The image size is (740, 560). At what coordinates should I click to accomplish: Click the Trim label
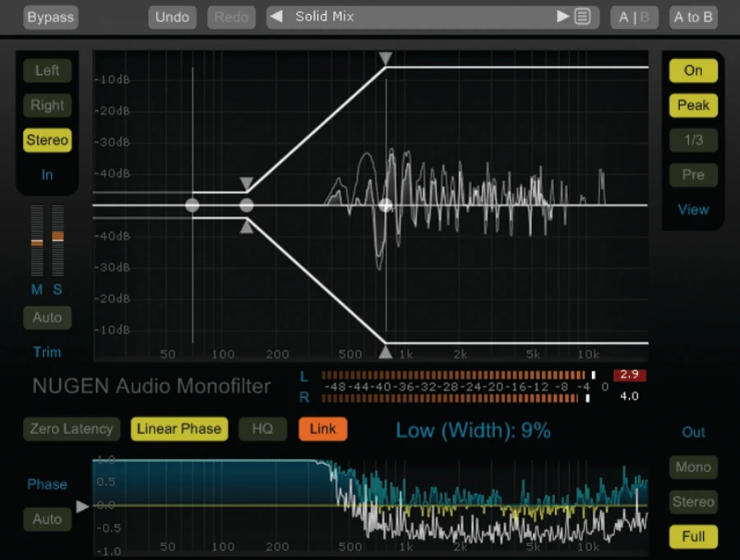pyautogui.click(x=47, y=352)
